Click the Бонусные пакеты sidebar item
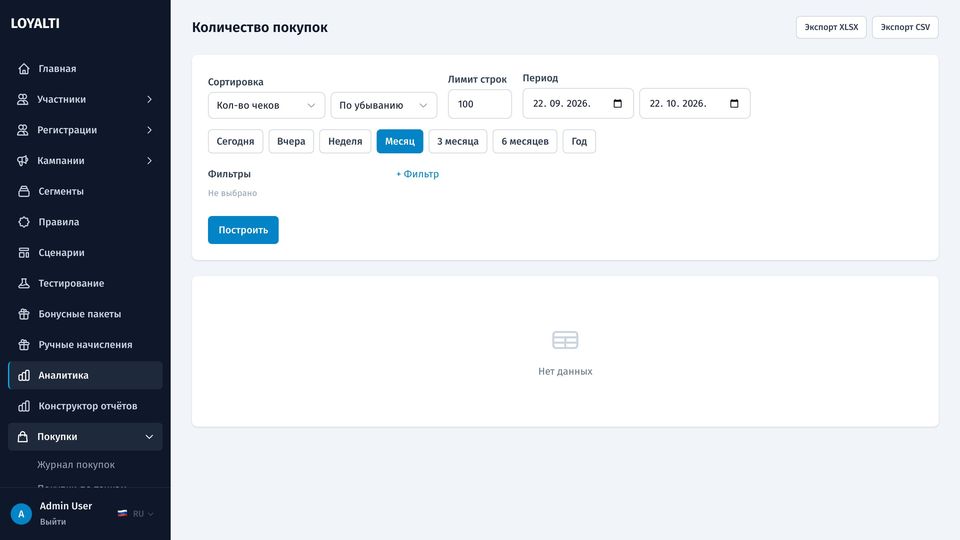 click(x=85, y=313)
